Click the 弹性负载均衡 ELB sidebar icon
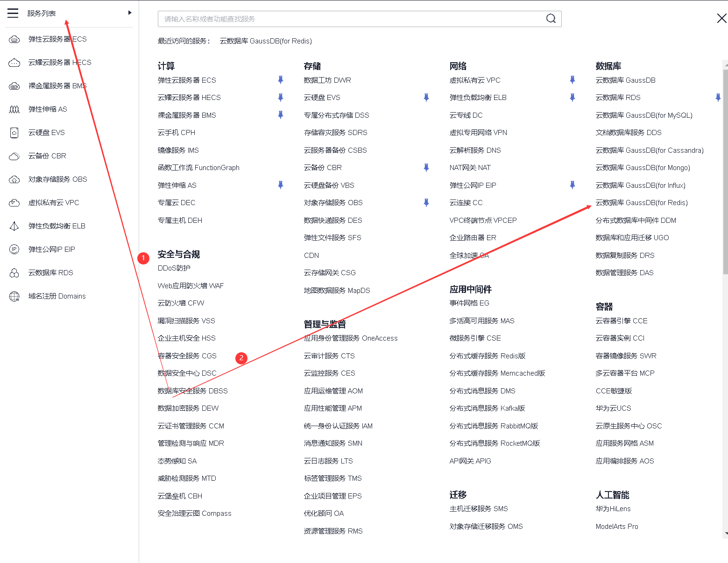This screenshot has width=728, height=563. click(14, 226)
